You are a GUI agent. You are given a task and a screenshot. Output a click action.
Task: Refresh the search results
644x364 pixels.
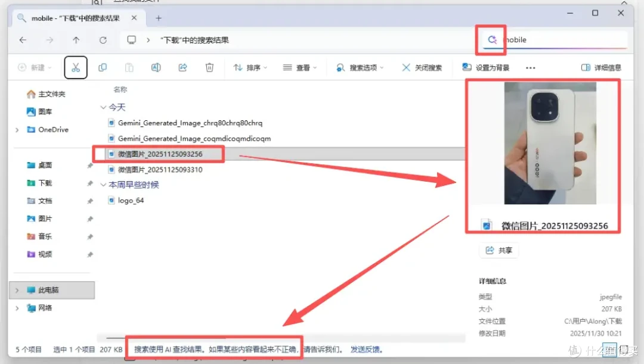[103, 40]
